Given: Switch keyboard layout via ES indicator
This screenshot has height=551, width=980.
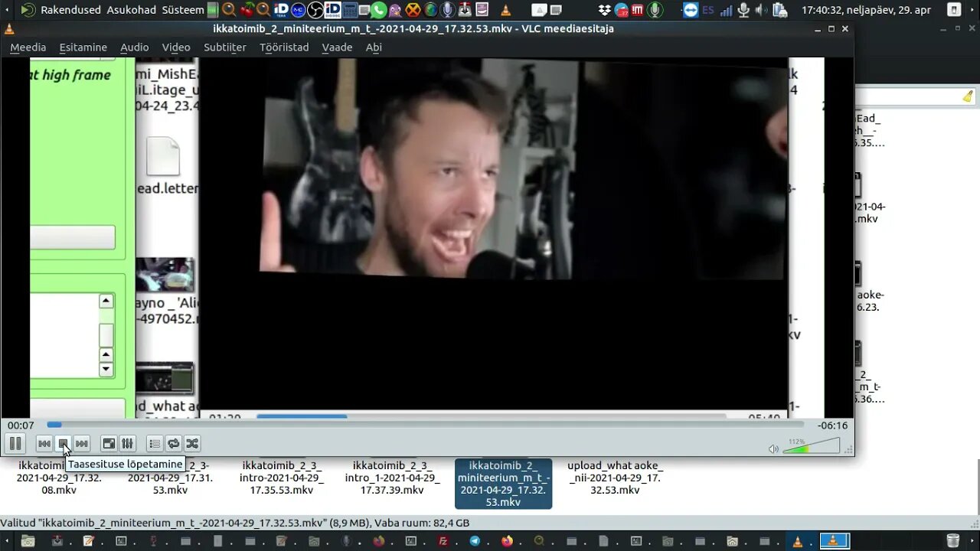Looking at the screenshot, I should pyautogui.click(x=708, y=10).
